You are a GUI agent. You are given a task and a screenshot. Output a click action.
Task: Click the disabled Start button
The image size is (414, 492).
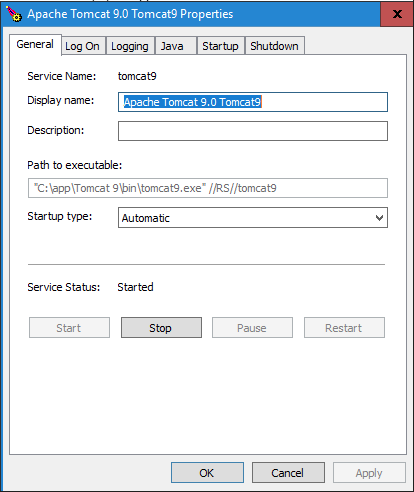tap(69, 328)
